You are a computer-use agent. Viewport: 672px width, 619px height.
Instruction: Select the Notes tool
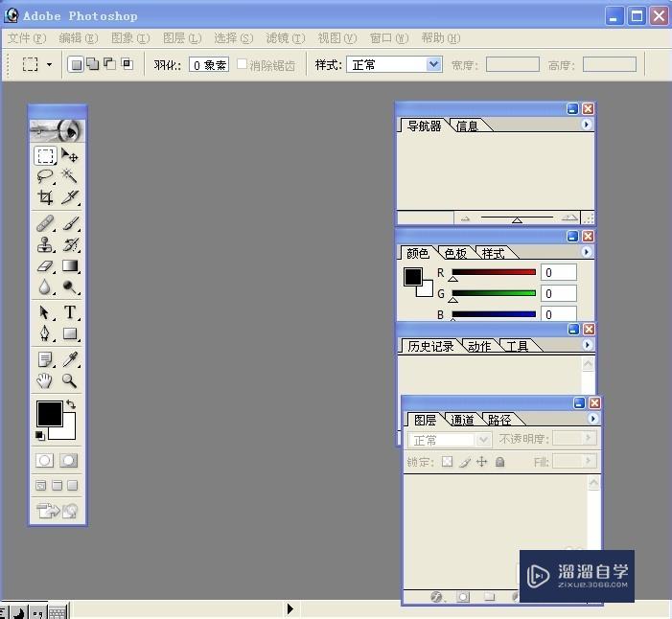(x=45, y=359)
